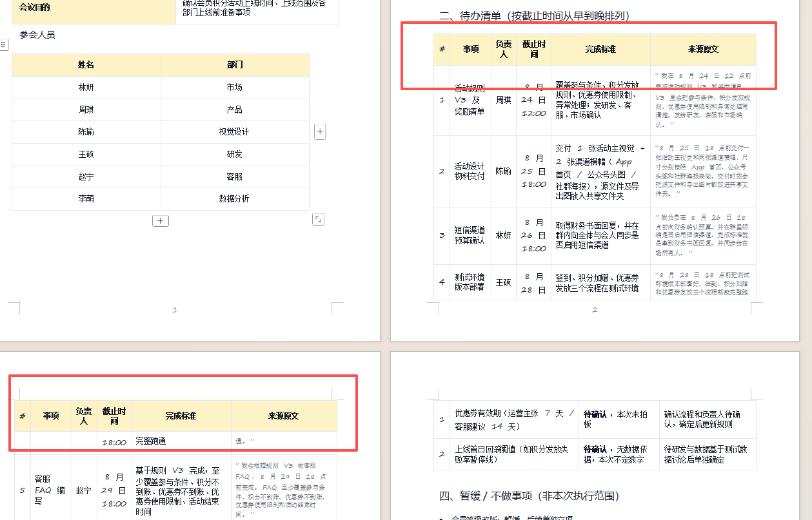This screenshot has width=812, height=520.
Task: Click page number 1 in the footer
Action: [175, 310]
